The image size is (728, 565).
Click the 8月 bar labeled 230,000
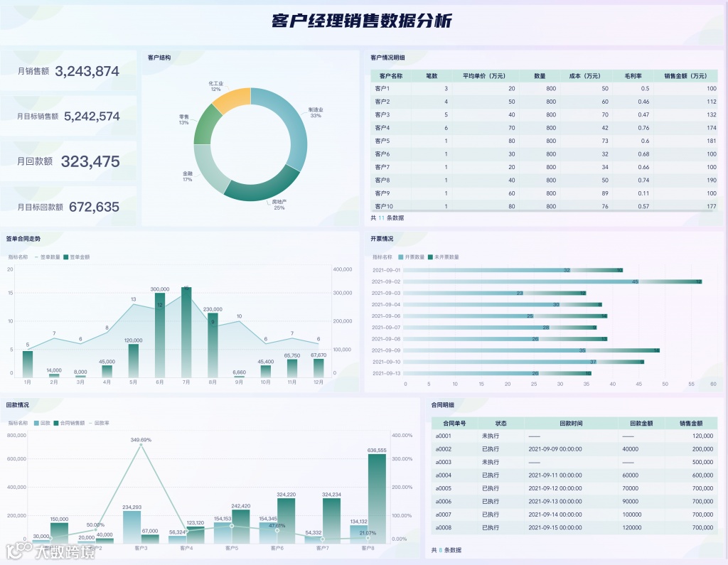pyautogui.click(x=213, y=345)
